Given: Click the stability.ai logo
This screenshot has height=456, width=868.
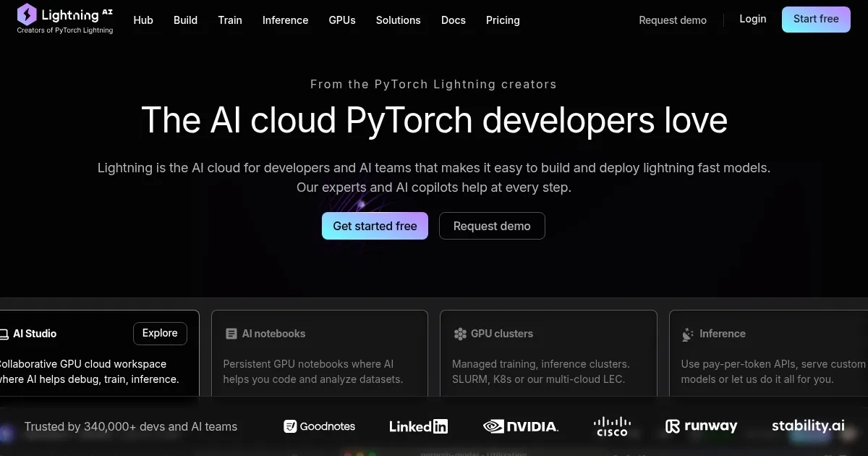Looking at the screenshot, I should coord(808,426).
